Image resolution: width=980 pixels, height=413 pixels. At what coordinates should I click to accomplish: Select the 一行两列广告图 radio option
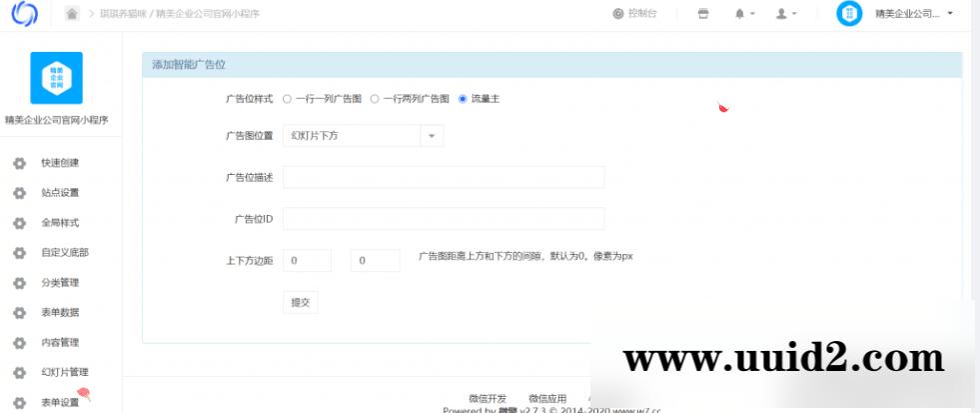(x=375, y=99)
